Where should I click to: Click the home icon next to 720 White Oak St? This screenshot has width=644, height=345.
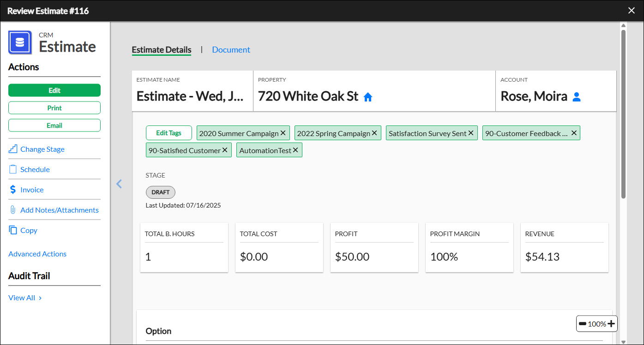(x=368, y=97)
